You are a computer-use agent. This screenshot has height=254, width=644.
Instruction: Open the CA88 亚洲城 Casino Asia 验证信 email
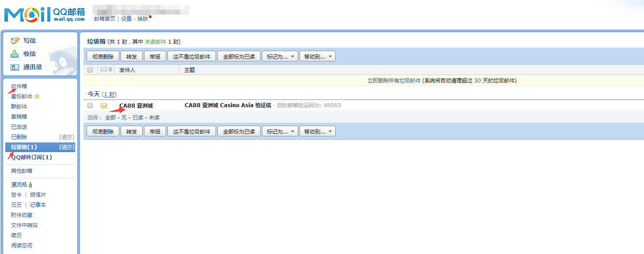(227, 105)
